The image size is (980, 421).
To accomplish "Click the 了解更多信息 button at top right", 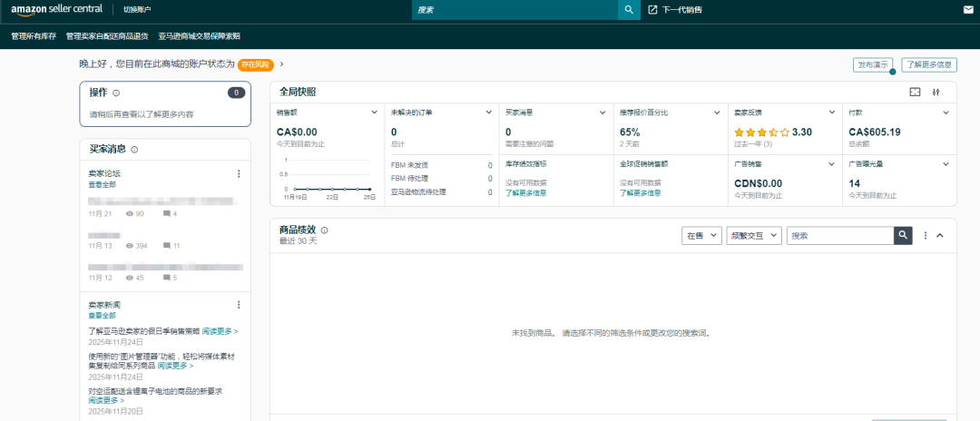I will coord(929,64).
